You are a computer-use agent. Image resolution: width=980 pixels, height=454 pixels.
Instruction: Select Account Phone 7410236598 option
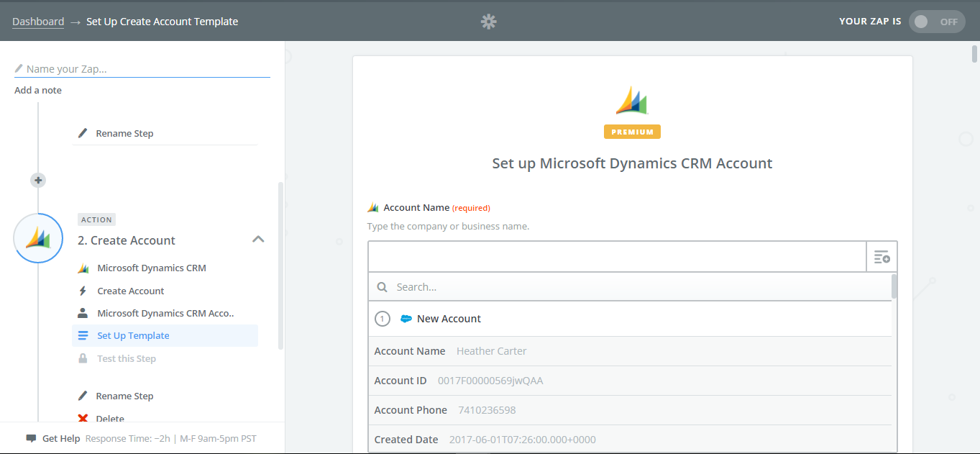630,410
